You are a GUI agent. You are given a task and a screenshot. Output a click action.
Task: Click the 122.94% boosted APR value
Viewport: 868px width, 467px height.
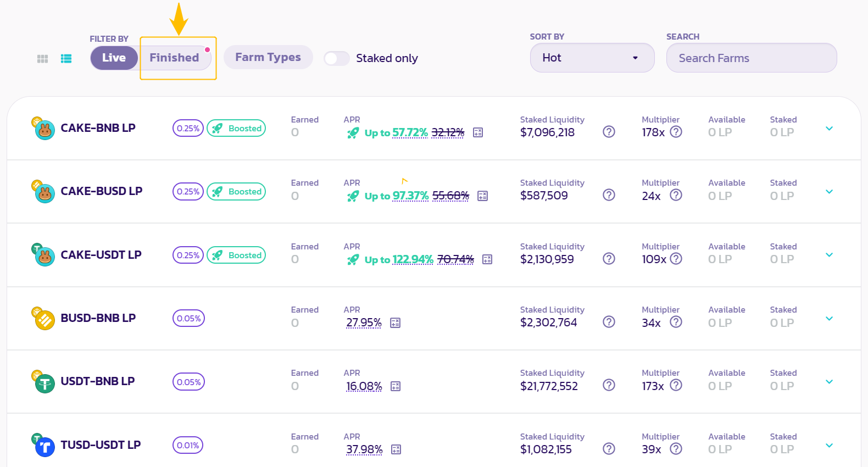pos(413,259)
